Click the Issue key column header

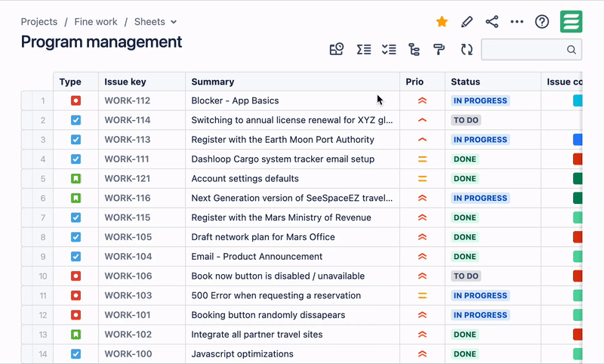(x=142, y=82)
